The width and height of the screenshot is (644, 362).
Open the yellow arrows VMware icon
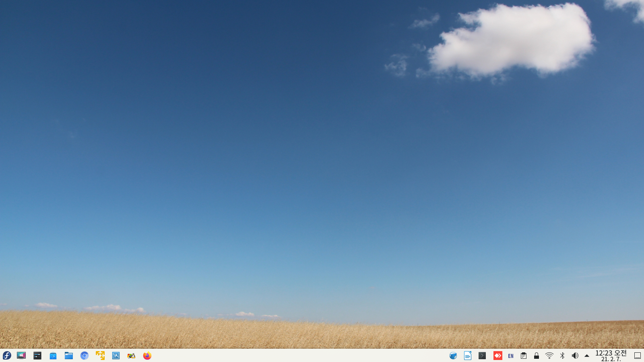(x=100, y=356)
